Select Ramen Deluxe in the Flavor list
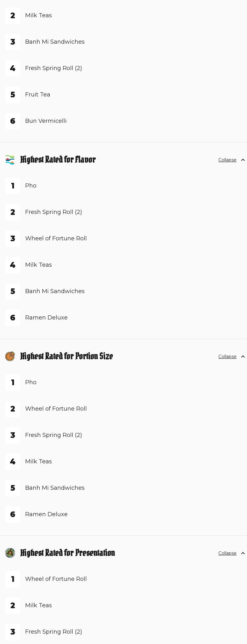 (46, 318)
